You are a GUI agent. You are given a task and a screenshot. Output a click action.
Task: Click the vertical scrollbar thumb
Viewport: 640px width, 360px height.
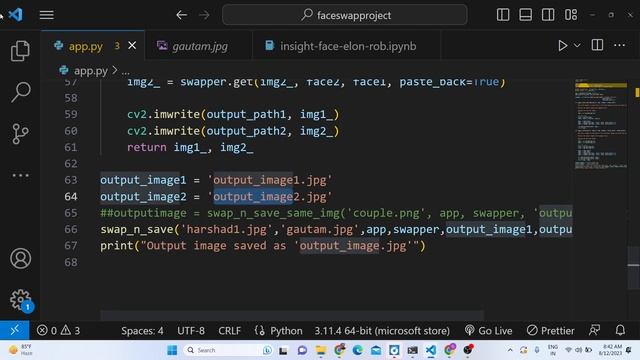[x=633, y=268]
